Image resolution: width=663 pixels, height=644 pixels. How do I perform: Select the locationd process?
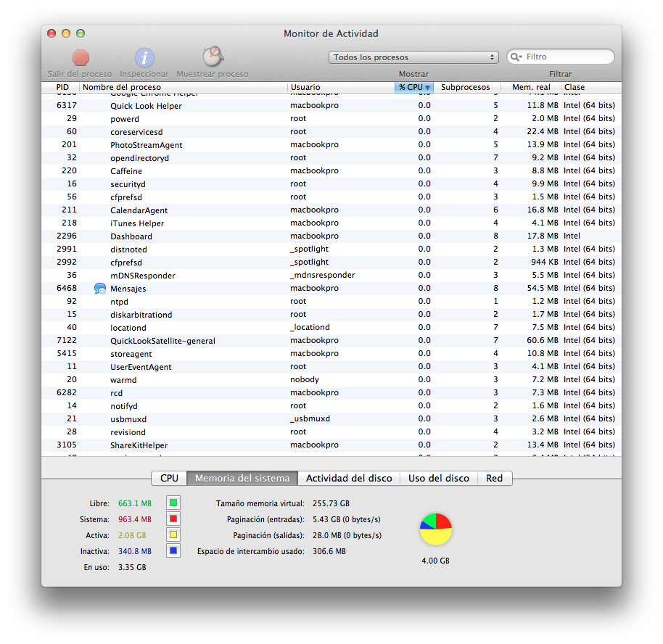[331, 328]
